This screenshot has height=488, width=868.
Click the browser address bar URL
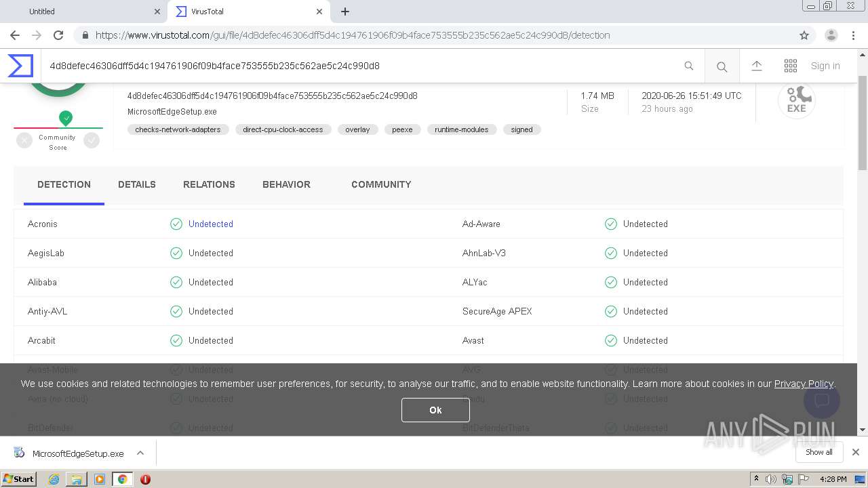point(353,35)
